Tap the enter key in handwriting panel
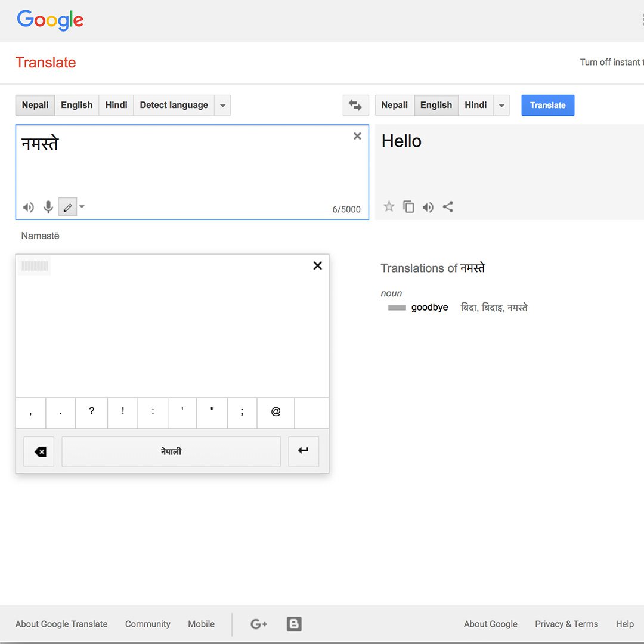 pyautogui.click(x=304, y=452)
